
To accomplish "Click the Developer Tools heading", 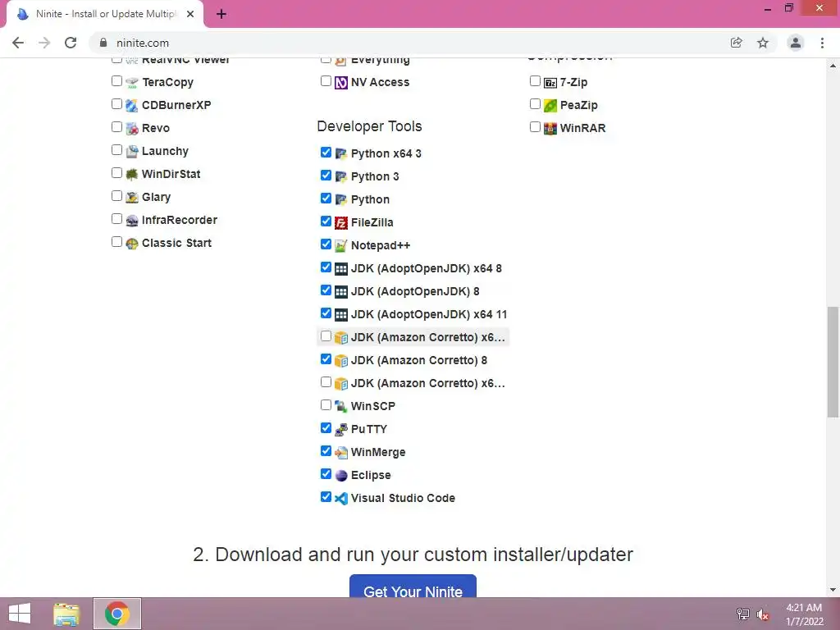I will [x=370, y=126].
